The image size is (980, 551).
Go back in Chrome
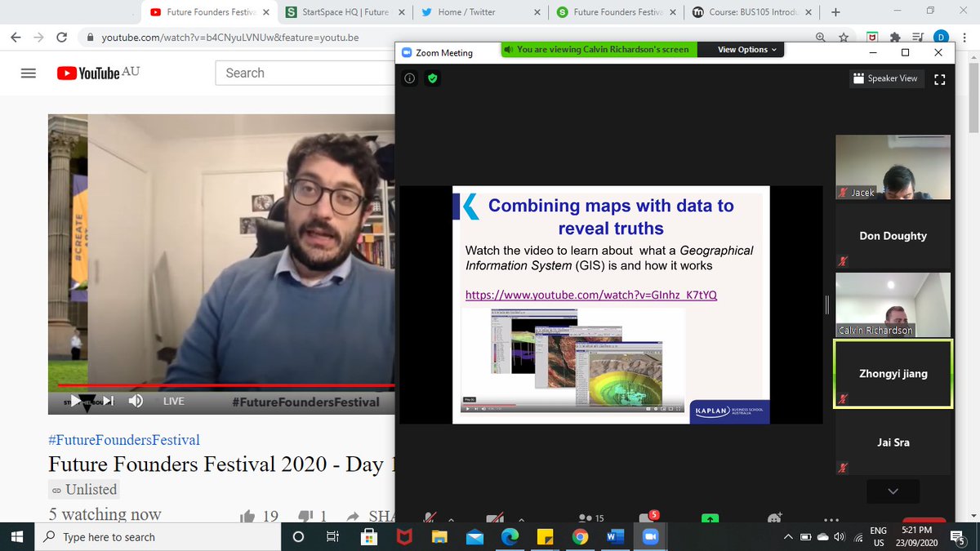point(16,38)
